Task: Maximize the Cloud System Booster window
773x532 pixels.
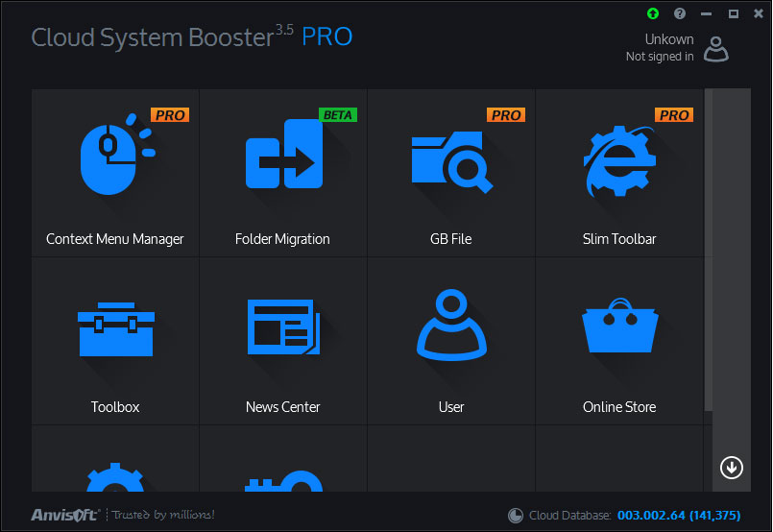Action: click(x=733, y=13)
